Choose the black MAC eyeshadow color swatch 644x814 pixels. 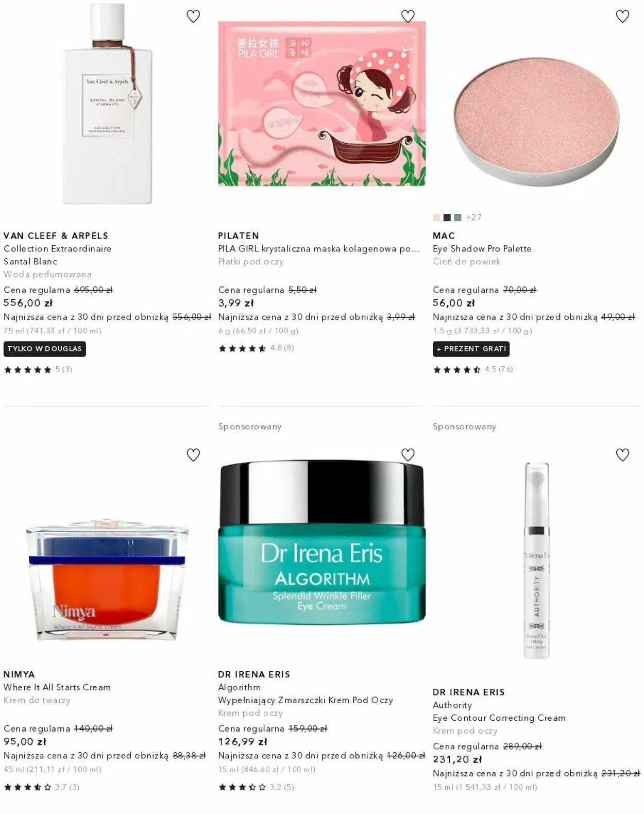pos(447,217)
